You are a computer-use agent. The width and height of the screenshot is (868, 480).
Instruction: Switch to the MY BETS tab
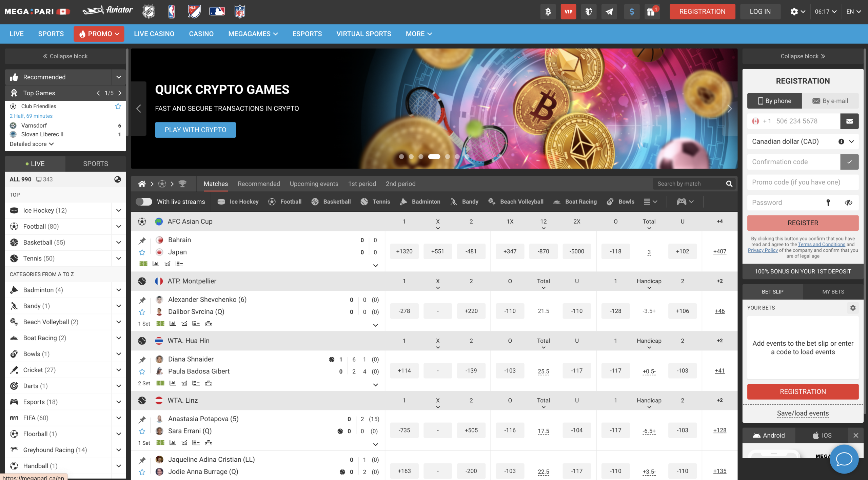point(833,292)
